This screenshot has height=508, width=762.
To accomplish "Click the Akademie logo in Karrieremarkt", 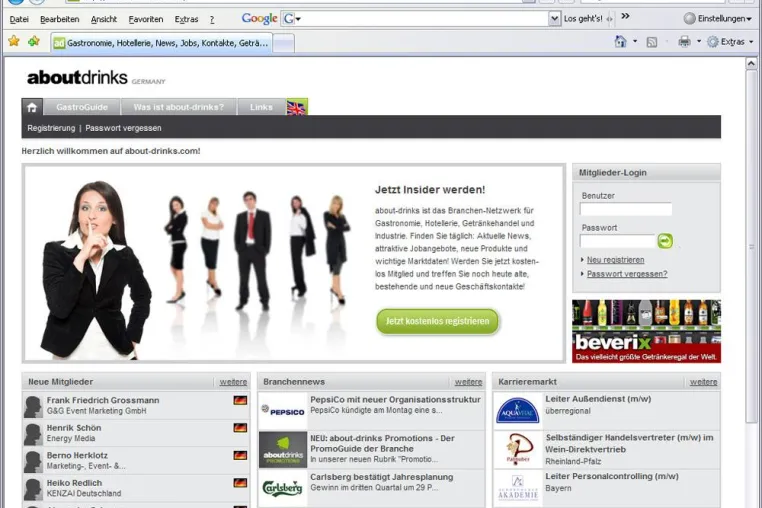I will pos(518,489).
